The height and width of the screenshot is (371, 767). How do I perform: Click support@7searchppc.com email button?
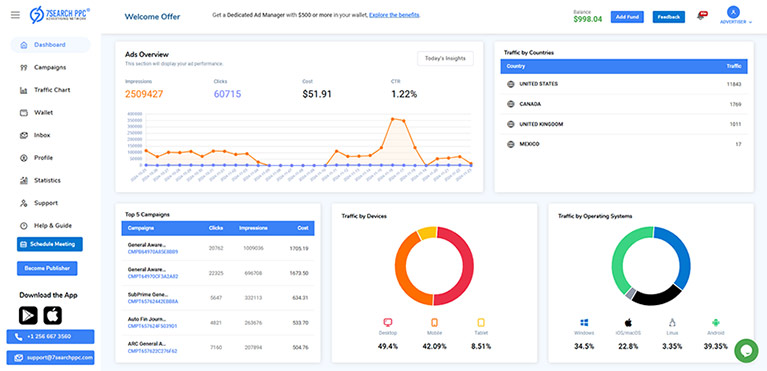tap(50, 358)
